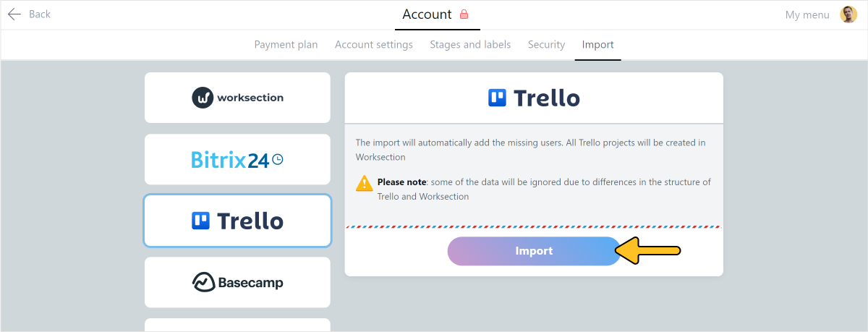868x332 pixels.
Task: Select the Trello import card in the list
Action: (237, 221)
